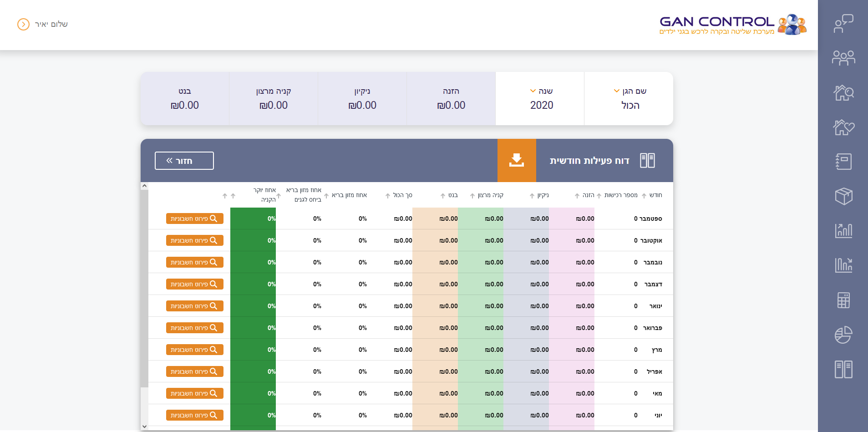
Task: Click the GAN CONTROL logo
Action: 733,24
